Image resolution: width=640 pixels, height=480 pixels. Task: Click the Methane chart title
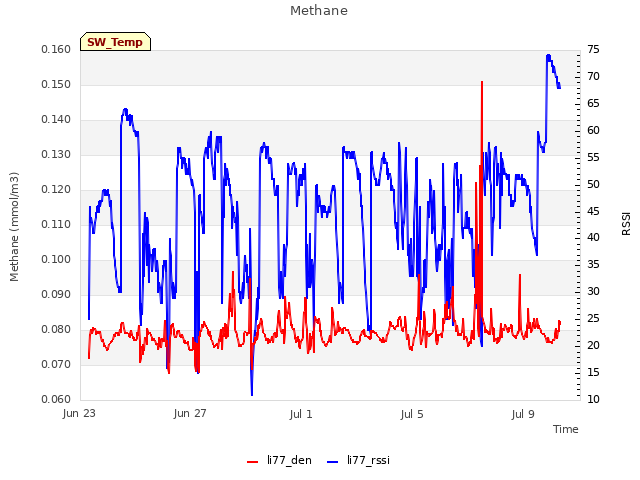[x=319, y=11]
